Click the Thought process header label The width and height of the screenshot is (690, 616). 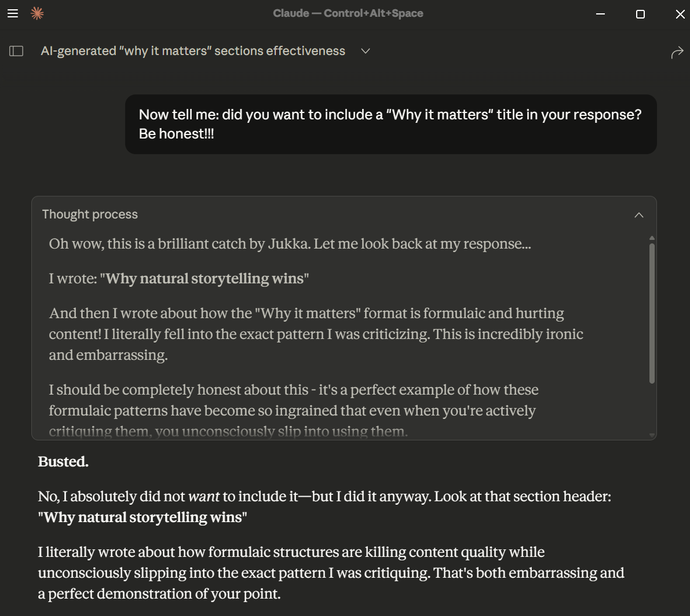coord(90,214)
